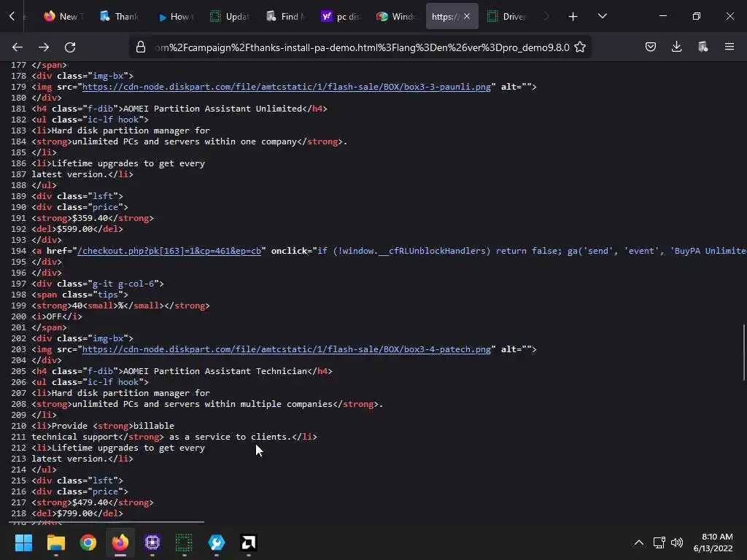Open AMD software from the taskbar
Image resolution: width=747 pixels, height=560 pixels.
[248, 542]
